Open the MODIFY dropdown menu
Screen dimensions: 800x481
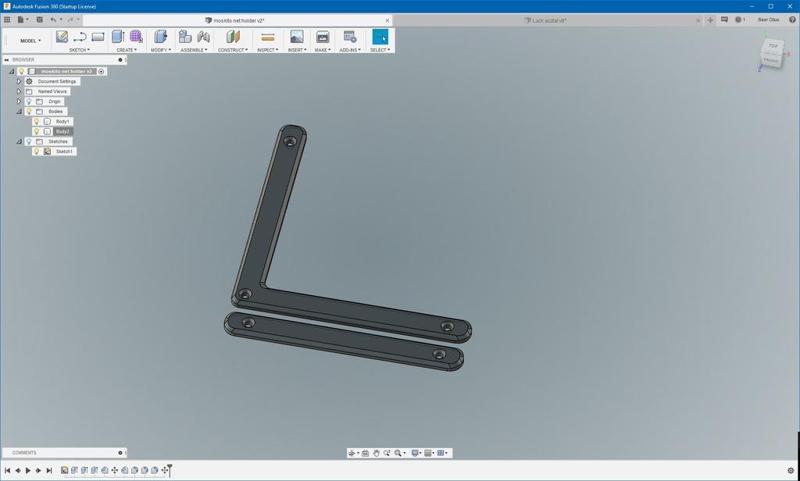(161, 50)
